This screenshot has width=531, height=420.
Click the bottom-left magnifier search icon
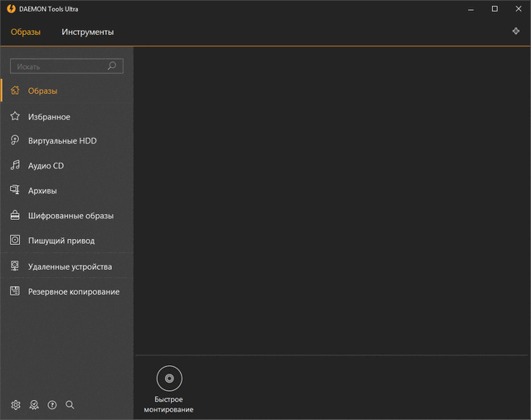71,405
